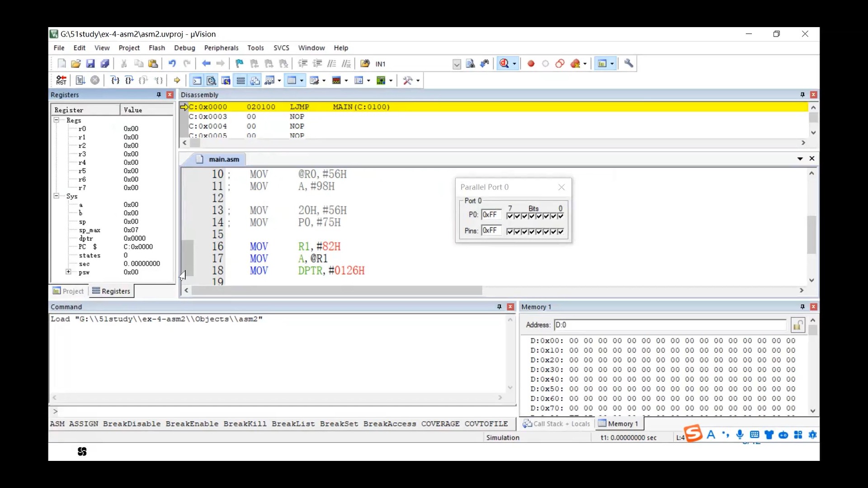Click the Step Over debug icon
Screen dimensions: 868x488
[129, 80]
